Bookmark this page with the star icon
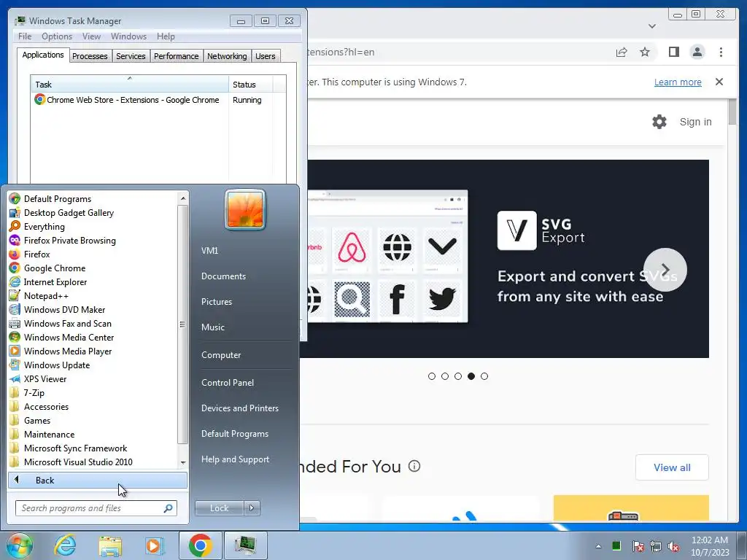 click(x=645, y=52)
